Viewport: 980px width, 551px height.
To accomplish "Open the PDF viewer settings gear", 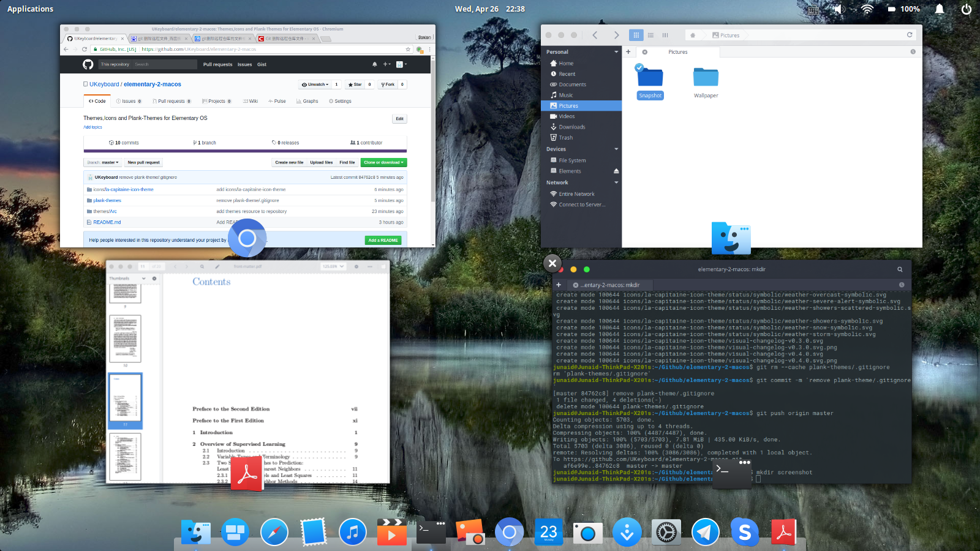I will point(356,266).
